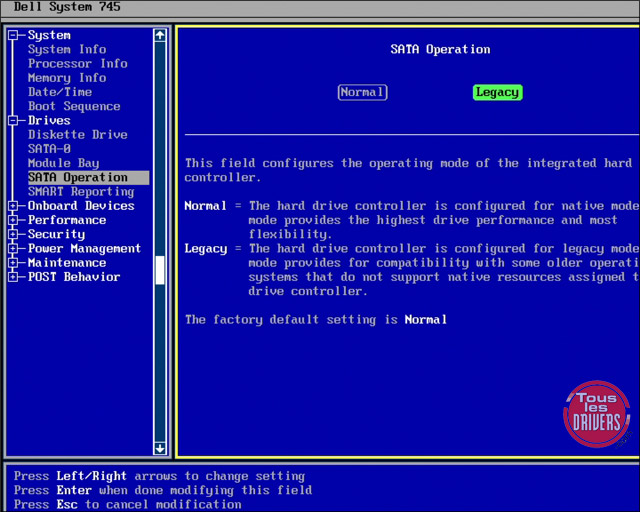
Task: Open System Info entry
Action: (x=67, y=49)
